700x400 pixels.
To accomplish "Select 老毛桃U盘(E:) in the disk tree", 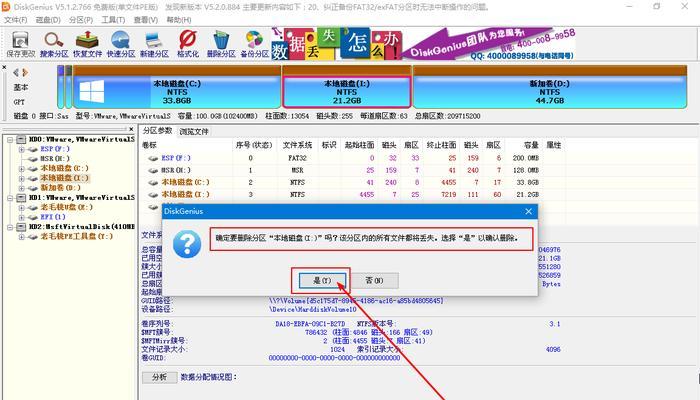I will 67,207.
